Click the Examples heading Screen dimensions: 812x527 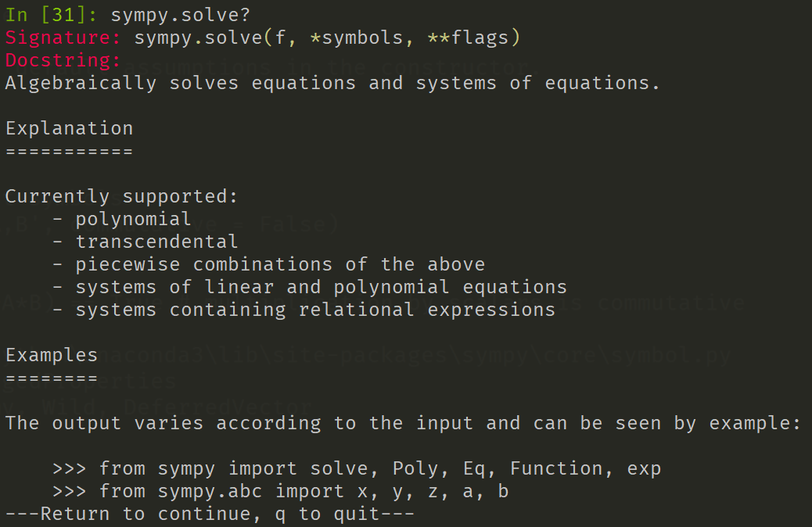(x=52, y=355)
